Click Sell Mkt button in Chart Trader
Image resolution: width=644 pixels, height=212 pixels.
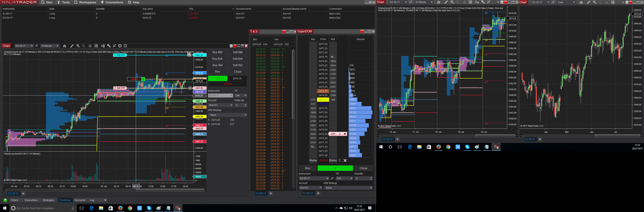click(x=238, y=52)
